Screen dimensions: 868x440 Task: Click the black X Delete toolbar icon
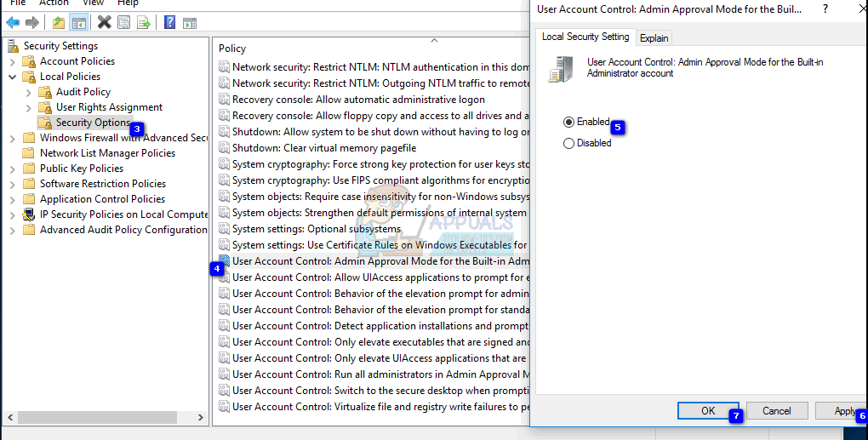pos(104,22)
